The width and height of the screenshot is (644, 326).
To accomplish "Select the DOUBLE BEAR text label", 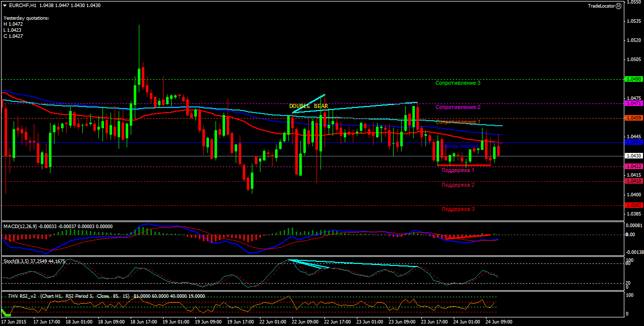I will pyautogui.click(x=308, y=106).
